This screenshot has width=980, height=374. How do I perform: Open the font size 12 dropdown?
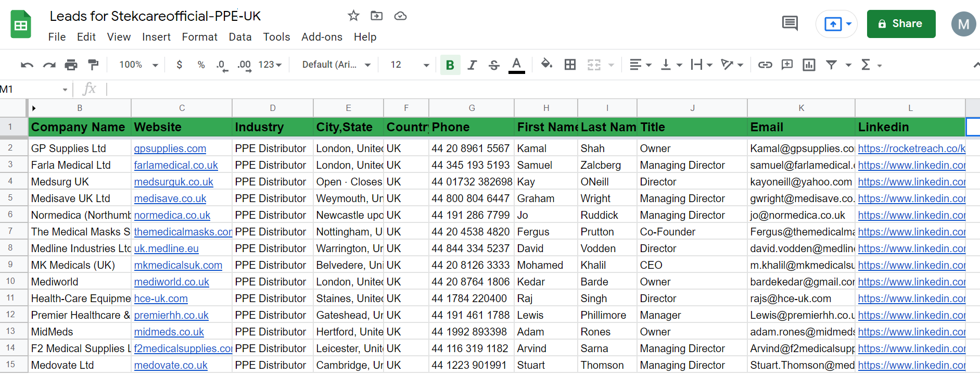coord(410,65)
